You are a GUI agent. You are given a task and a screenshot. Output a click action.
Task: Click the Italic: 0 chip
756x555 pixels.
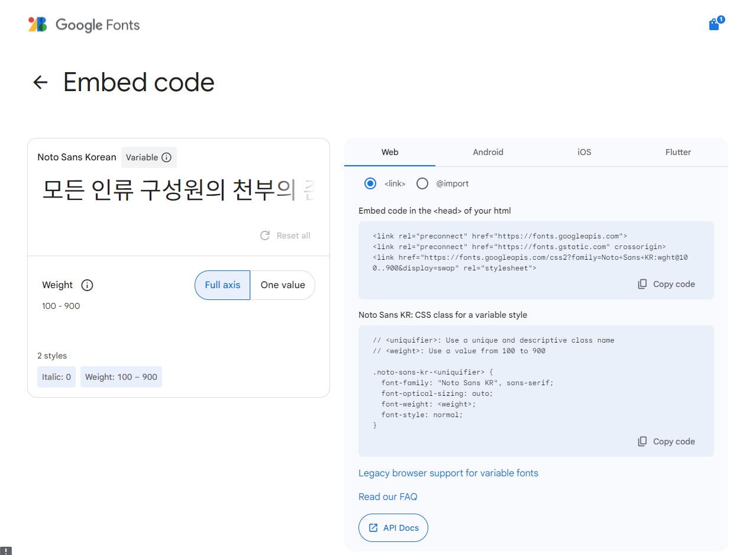pyautogui.click(x=56, y=377)
